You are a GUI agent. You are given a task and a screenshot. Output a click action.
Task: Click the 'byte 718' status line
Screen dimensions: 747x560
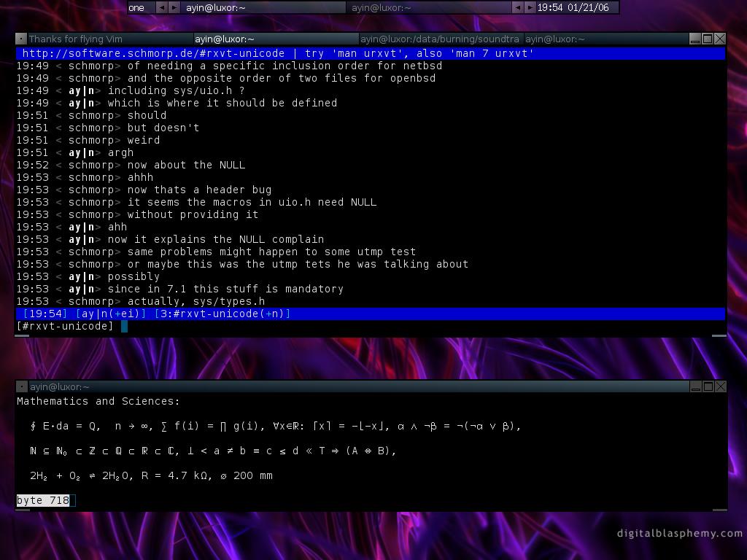pyautogui.click(x=44, y=500)
